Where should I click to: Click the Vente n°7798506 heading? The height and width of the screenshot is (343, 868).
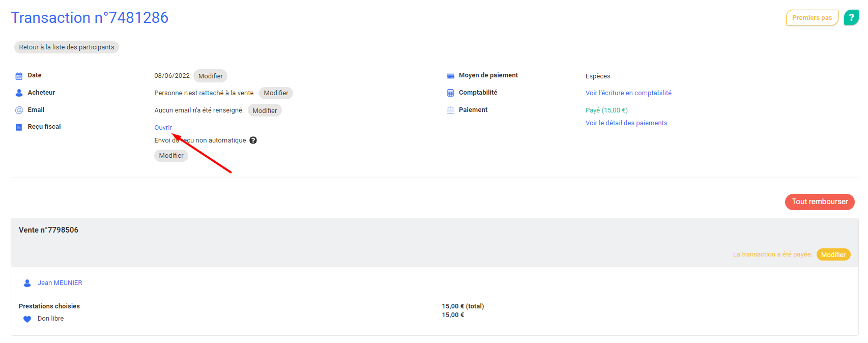coord(48,230)
